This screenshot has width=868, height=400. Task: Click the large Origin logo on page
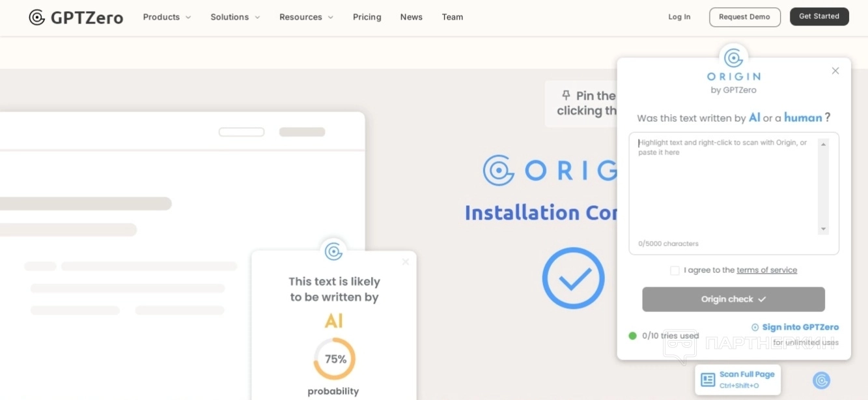(x=550, y=171)
